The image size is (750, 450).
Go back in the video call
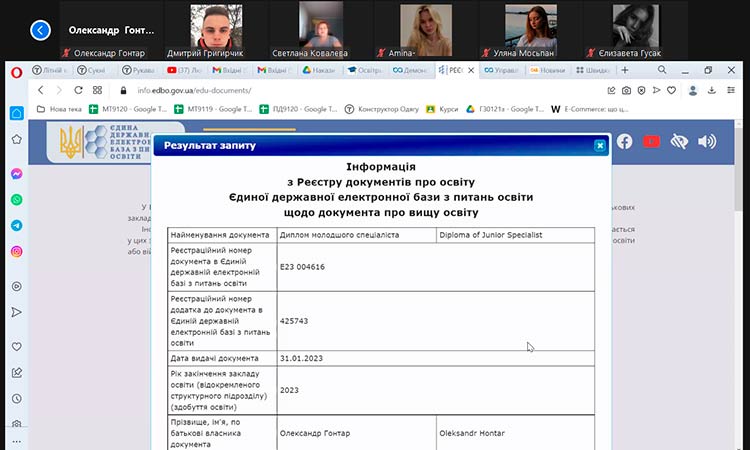point(40,31)
